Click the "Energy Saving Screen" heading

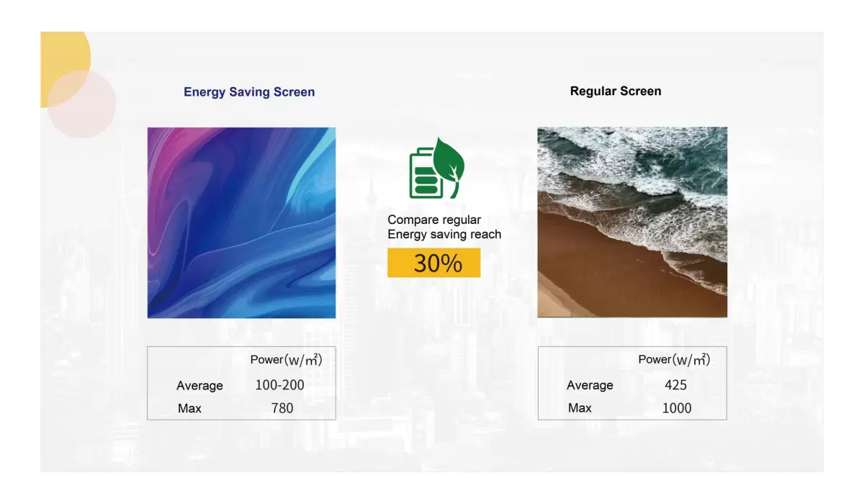tap(249, 92)
